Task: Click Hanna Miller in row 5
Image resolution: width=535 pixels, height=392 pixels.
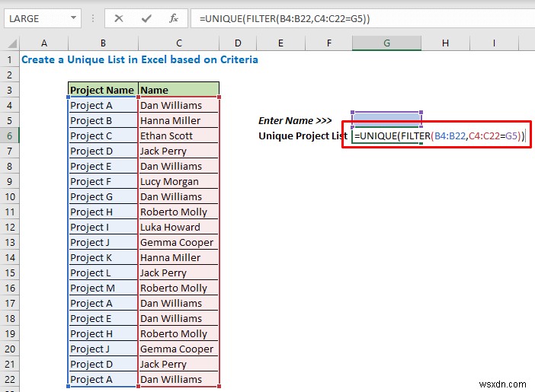Action: pyautogui.click(x=178, y=121)
